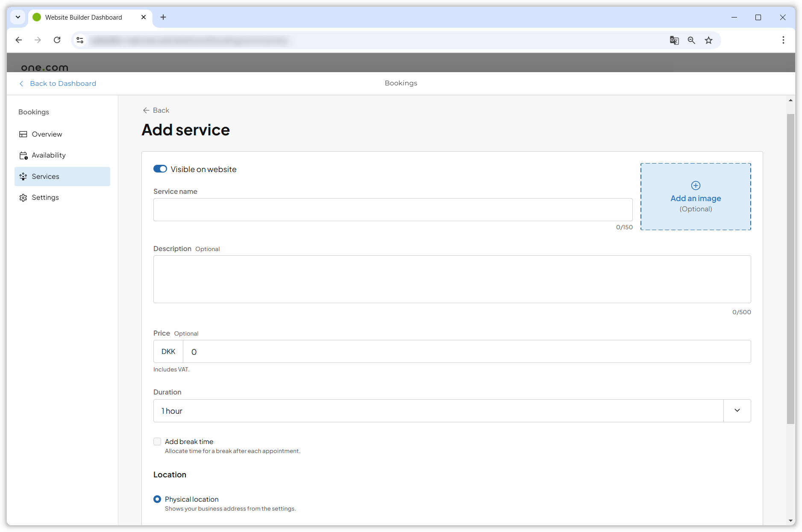Click the plus circle icon in image box
This screenshot has width=802, height=532.
click(x=696, y=185)
